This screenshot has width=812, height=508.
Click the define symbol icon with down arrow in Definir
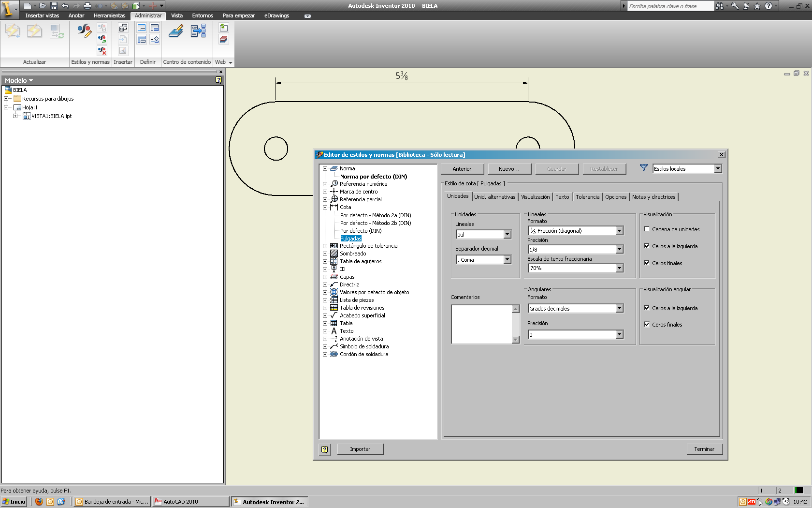[155, 39]
